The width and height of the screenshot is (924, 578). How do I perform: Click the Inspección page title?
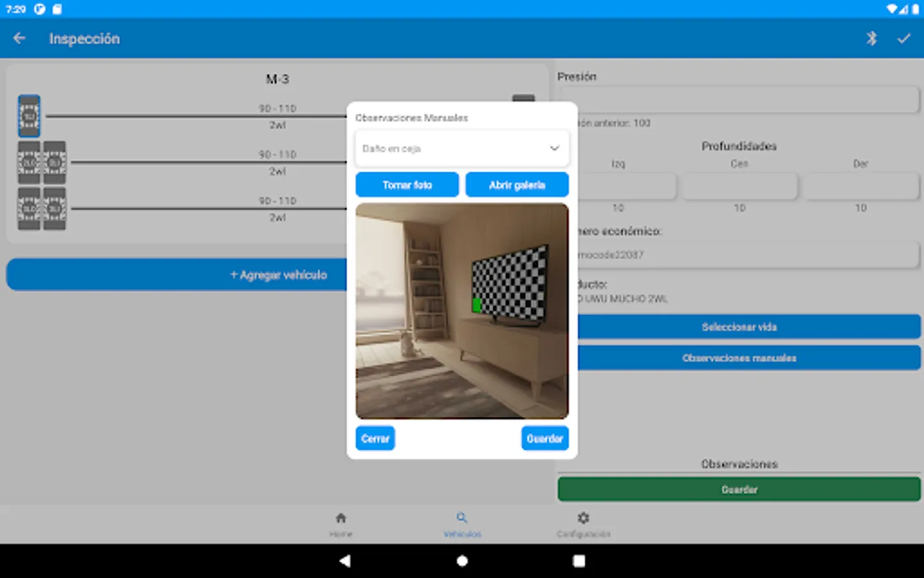(85, 39)
